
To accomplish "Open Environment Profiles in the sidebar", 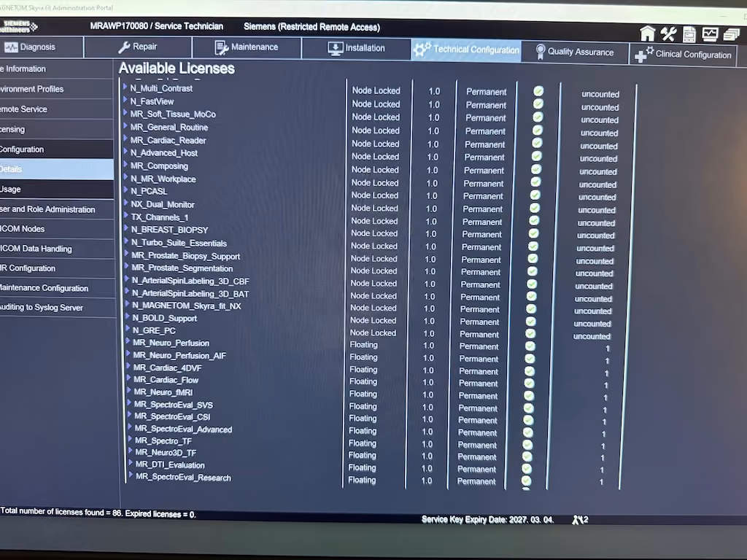I will click(56, 89).
